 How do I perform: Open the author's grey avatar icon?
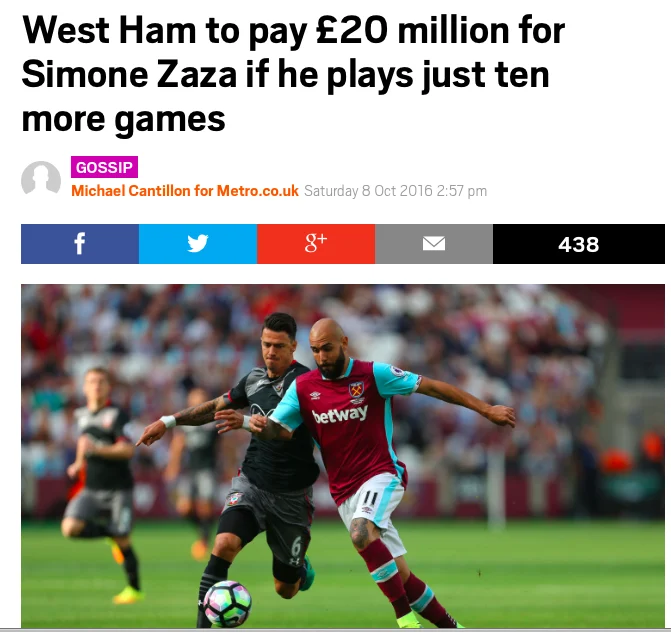coord(41,178)
